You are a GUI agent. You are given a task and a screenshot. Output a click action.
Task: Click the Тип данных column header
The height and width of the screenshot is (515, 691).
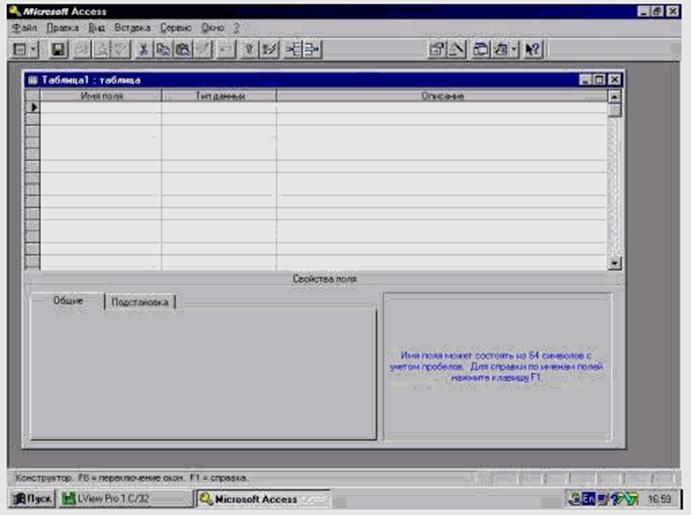(x=219, y=96)
